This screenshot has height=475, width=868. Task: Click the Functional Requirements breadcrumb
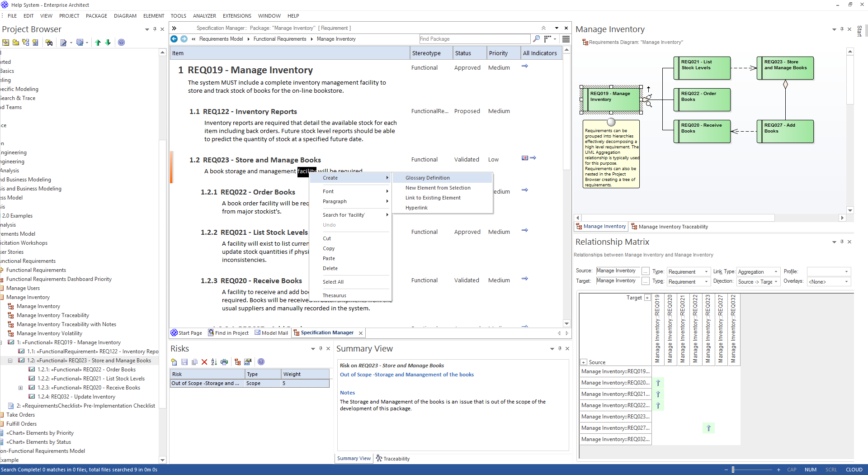[x=279, y=39]
